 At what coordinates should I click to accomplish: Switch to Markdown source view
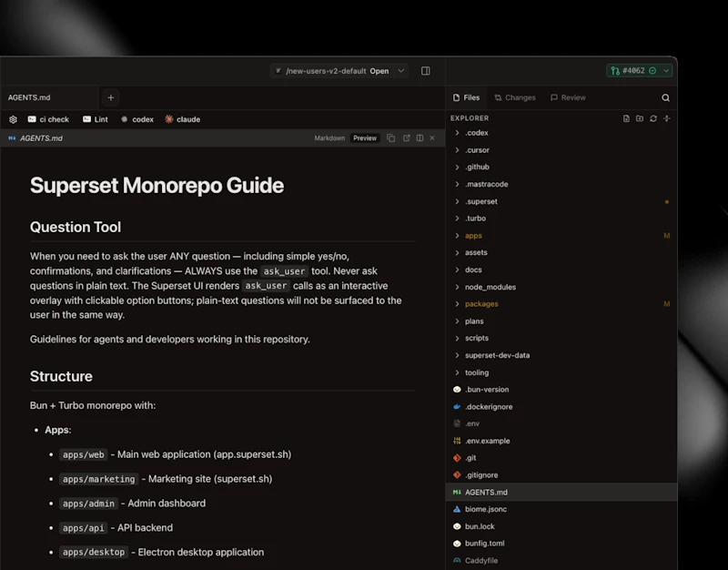point(329,138)
